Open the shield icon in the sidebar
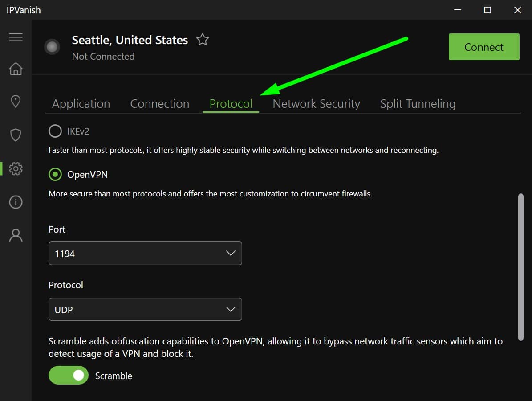The image size is (532, 401). [16, 135]
